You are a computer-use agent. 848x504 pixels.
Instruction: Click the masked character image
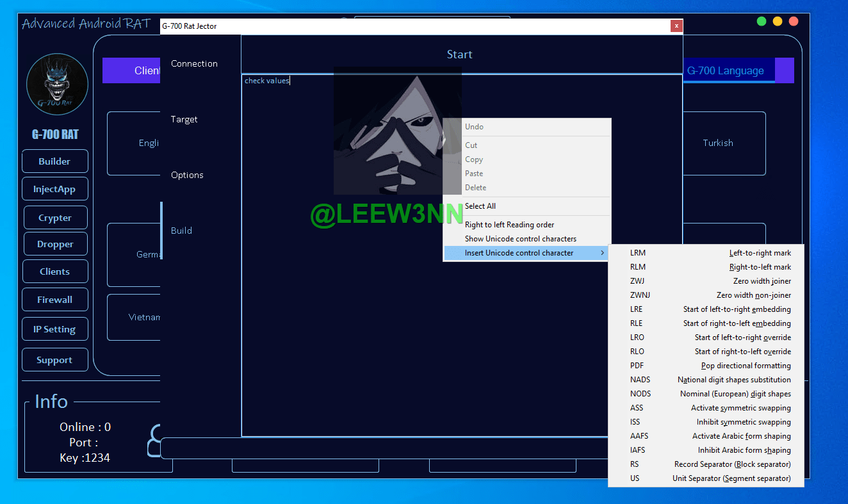(x=397, y=131)
